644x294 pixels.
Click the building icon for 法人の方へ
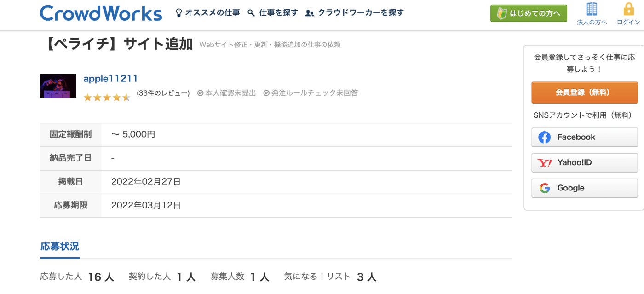click(x=592, y=9)
